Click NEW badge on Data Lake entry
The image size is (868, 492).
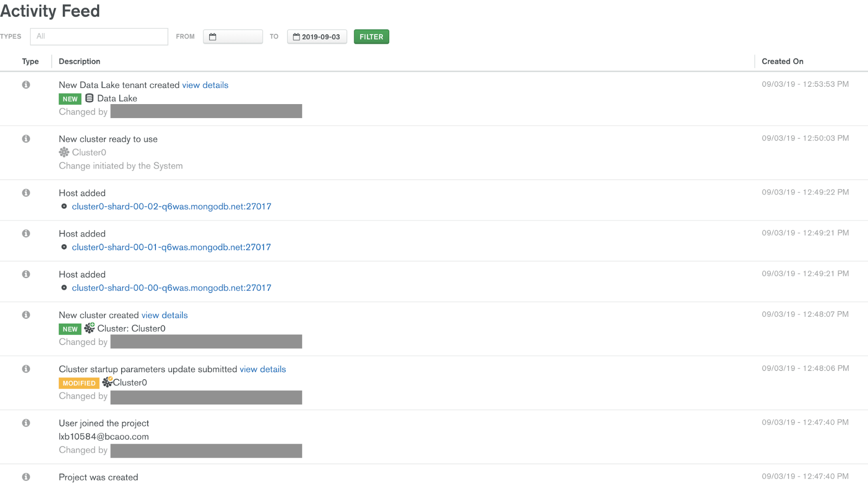(x=70, y=99)
